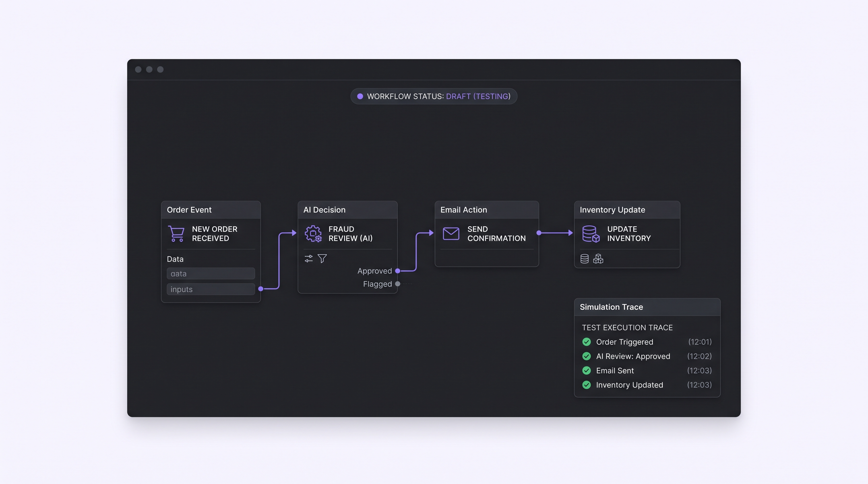This screenshot has height=484, width=868.
Task: Select the Inventory Update node header
Action: pos(627,210)
